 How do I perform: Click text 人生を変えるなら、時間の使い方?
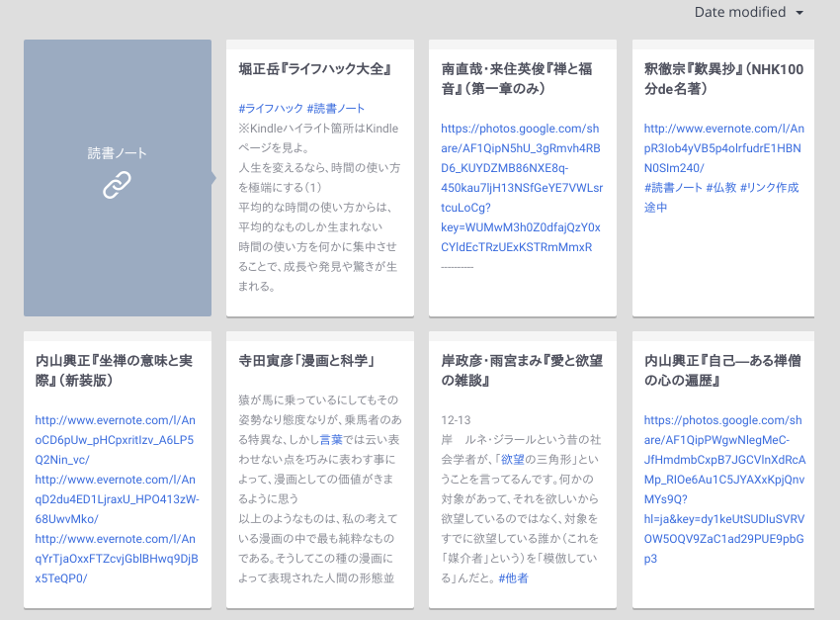point(319,168)
